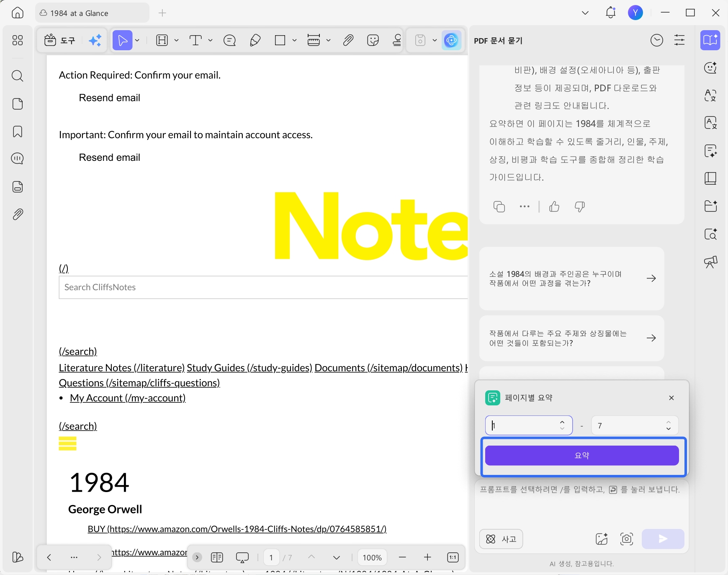Image resolution: width=728 pixels, height=575 pixels.
Task: Open the user account avatar Y
Action: pos(635,13)
